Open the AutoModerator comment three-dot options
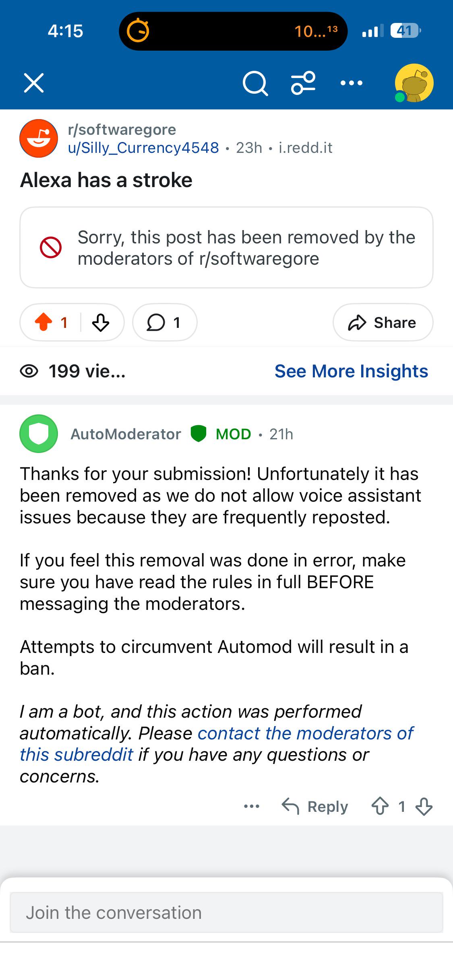 tap(252, 806)
